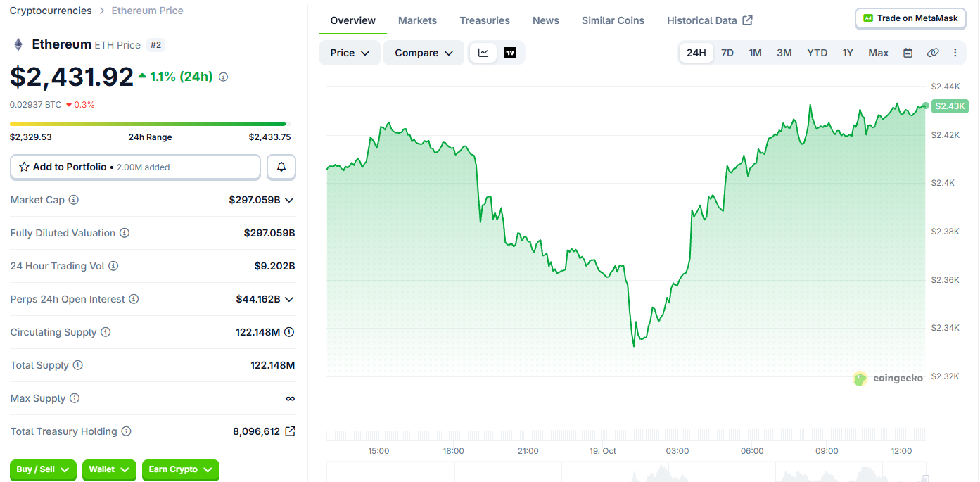Open Perps 24h Open Interest info icon
This screenshot has width=980, height=482.
pos(134,299)
